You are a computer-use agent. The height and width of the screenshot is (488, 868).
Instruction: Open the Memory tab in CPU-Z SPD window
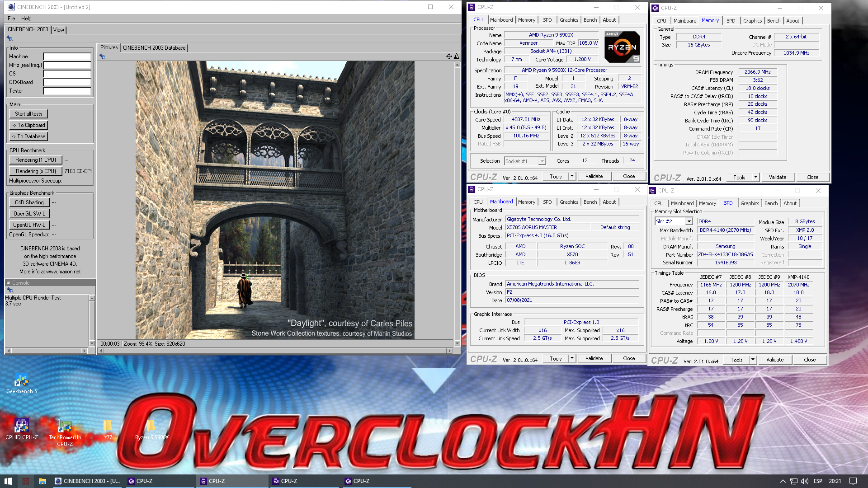[707, 203]
